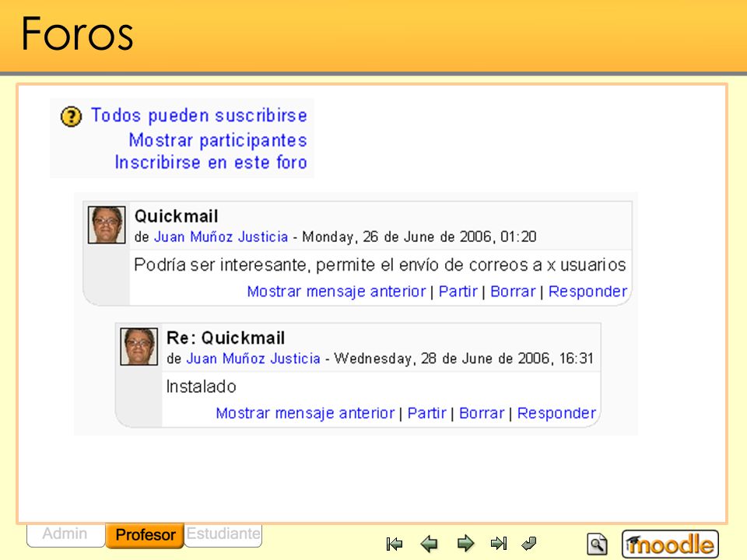Jump to last slide navigation icon
Image resolution: width=747 pixels, height=560 pixels.
499,544
